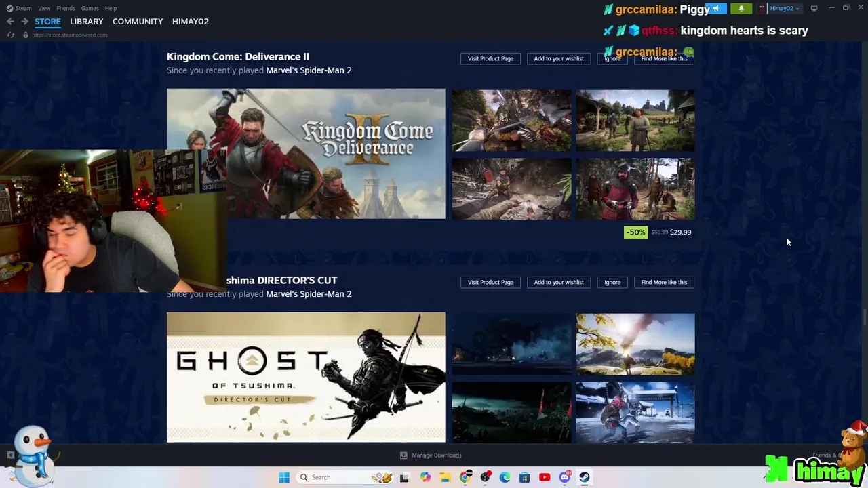
Task: Open Marvel's Spider-Man 2 link under Kingdom Come
Action: pyautogui.click(x=309, y=70)
